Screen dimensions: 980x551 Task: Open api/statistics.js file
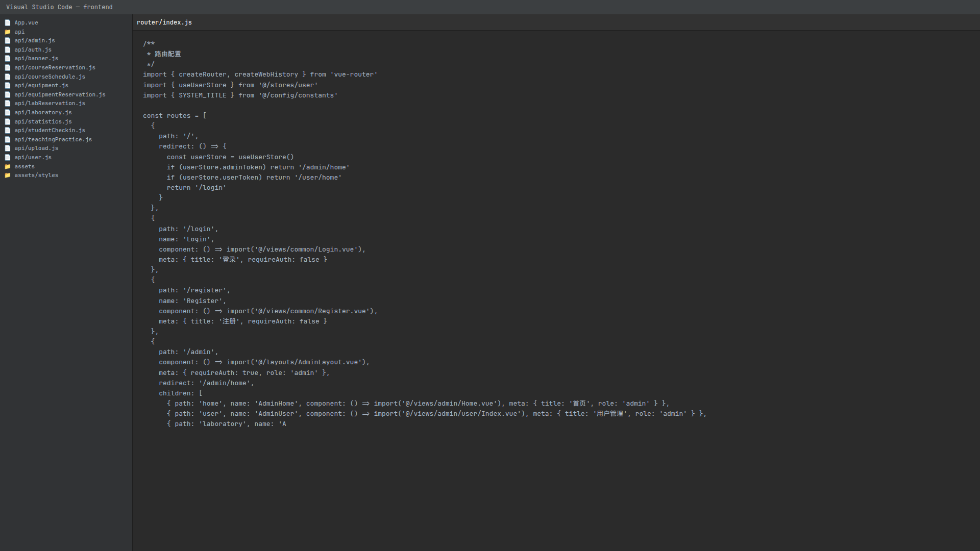[x=43, y=122]
